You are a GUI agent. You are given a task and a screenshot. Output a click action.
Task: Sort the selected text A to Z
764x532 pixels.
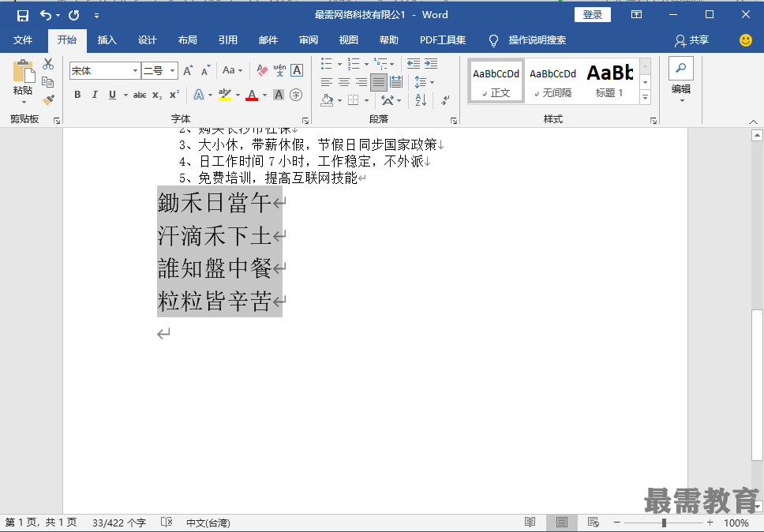[421, 100]
